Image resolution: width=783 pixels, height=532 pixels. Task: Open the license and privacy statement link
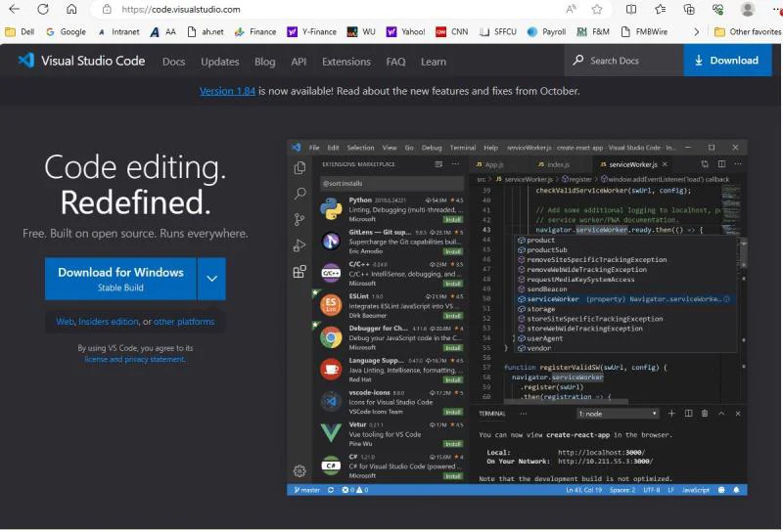tap(135, 359)
